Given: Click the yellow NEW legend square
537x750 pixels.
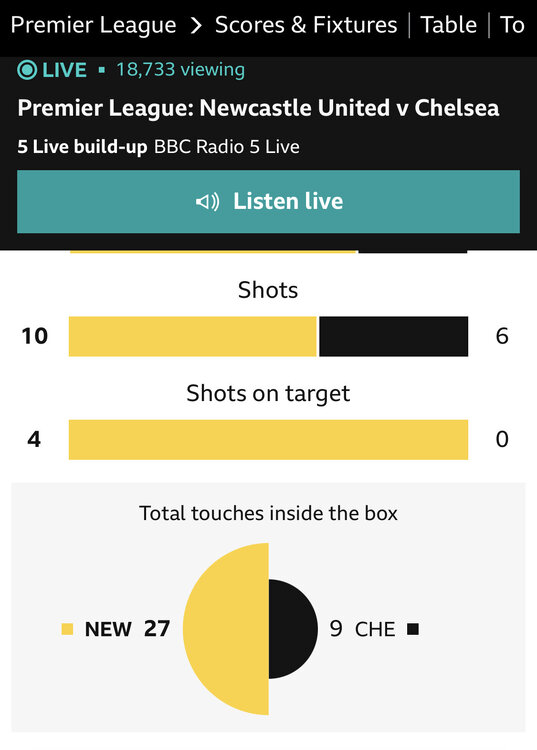Looking at the screenshot, I should (67, 629).
